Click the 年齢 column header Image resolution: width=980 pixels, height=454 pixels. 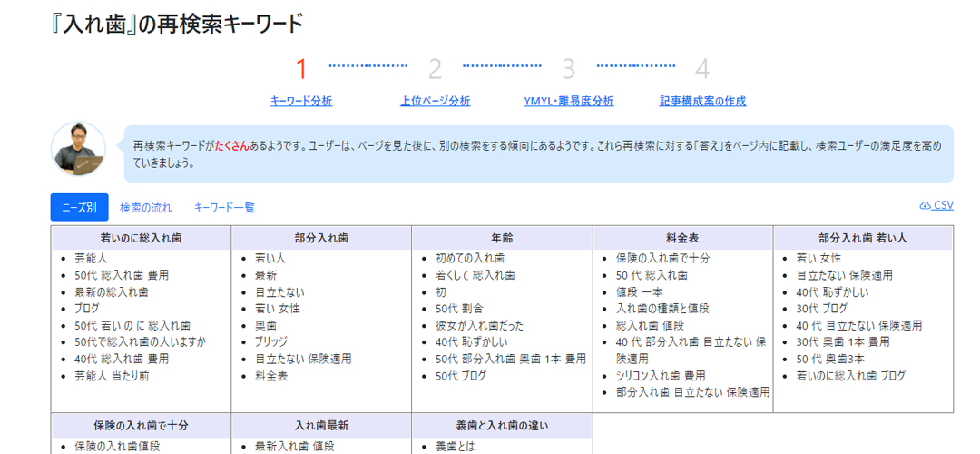502,238
